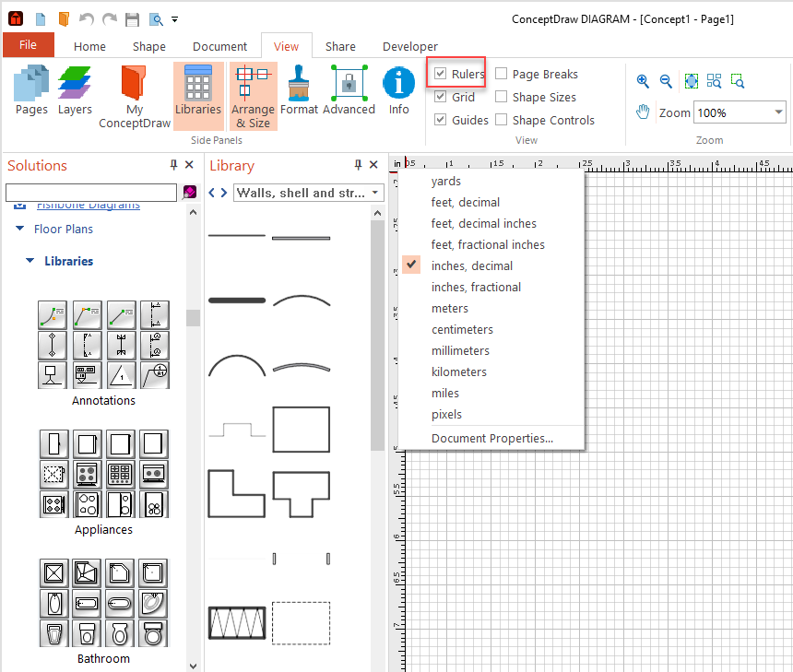The image size is (793, 672).
Task: Click the File button
Action: click(28, 45)
